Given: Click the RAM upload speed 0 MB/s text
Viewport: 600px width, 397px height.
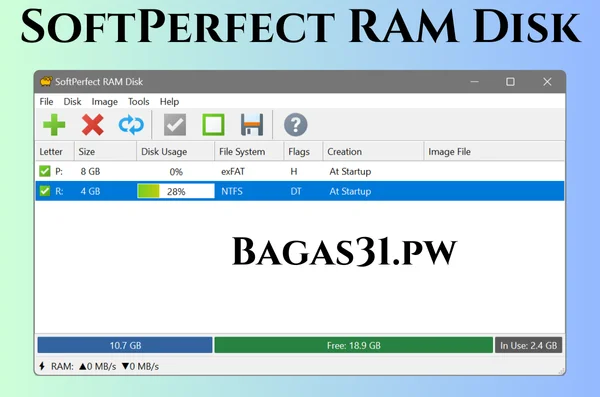Looking at the screenshot, I should tap(98, 367).
